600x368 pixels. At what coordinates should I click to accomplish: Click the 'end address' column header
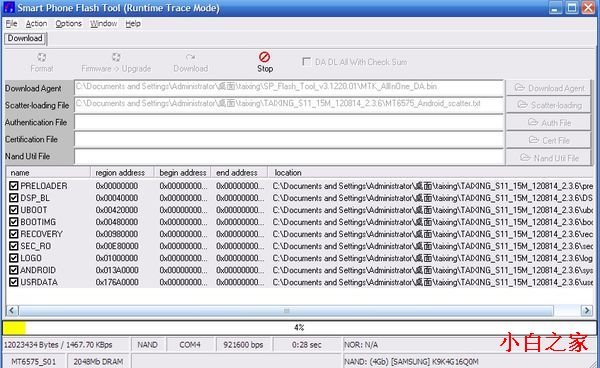239,173
